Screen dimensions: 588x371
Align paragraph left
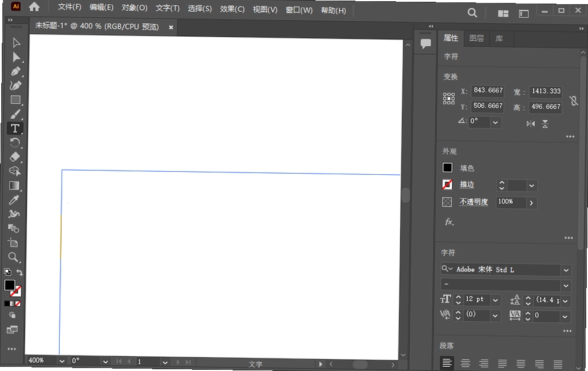pyautogui.click(x=446, y=363)
